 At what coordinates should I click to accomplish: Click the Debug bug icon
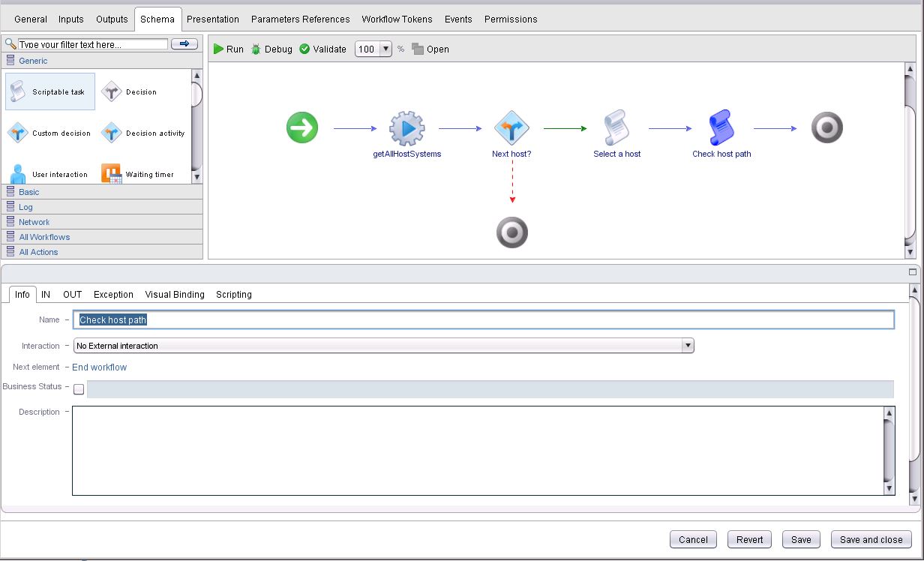(256, 49)
